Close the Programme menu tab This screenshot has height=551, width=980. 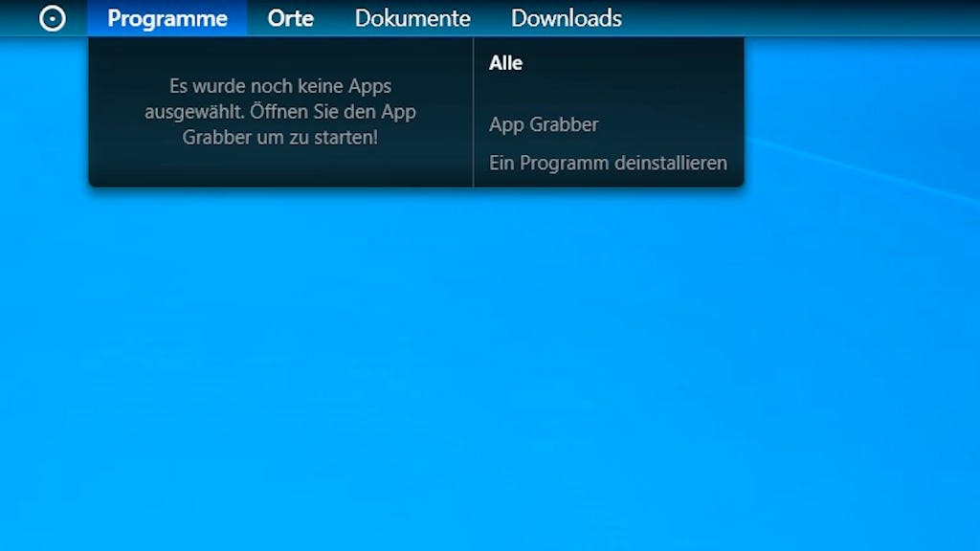167,18
